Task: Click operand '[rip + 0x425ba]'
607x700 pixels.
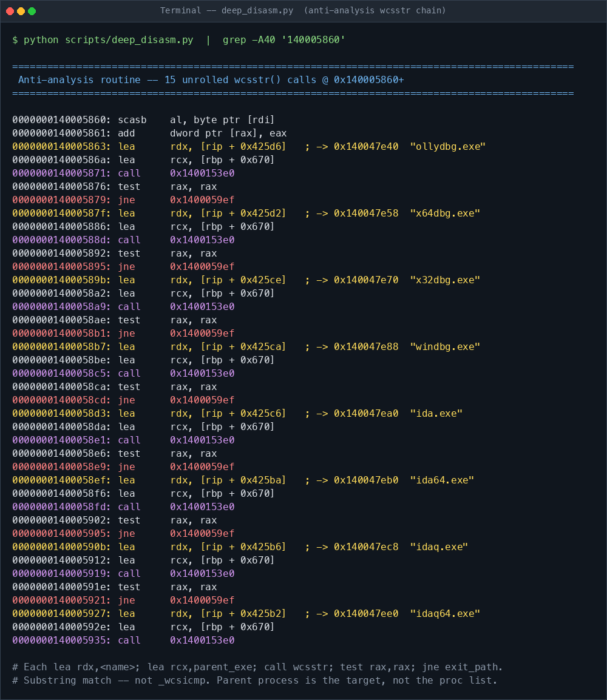Action: [243, 480]
